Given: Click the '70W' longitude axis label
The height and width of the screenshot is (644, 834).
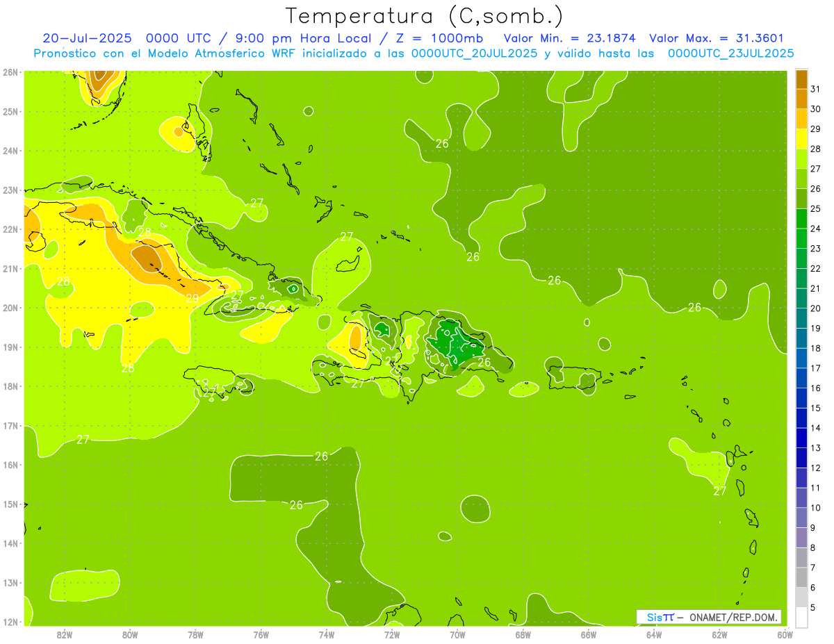Looking at the screenshot, I should [x=457, y=634].
